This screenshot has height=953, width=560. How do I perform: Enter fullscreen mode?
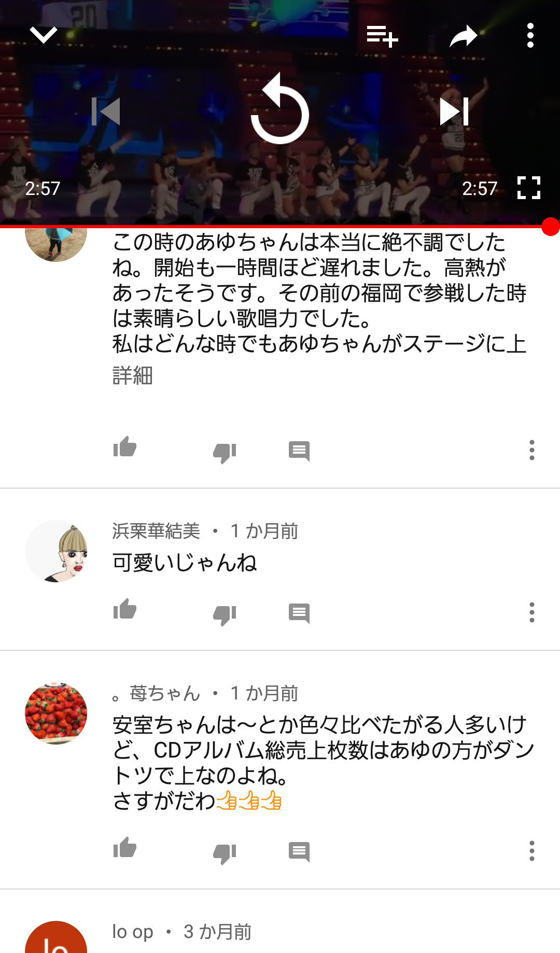click(x=529, y=188)
